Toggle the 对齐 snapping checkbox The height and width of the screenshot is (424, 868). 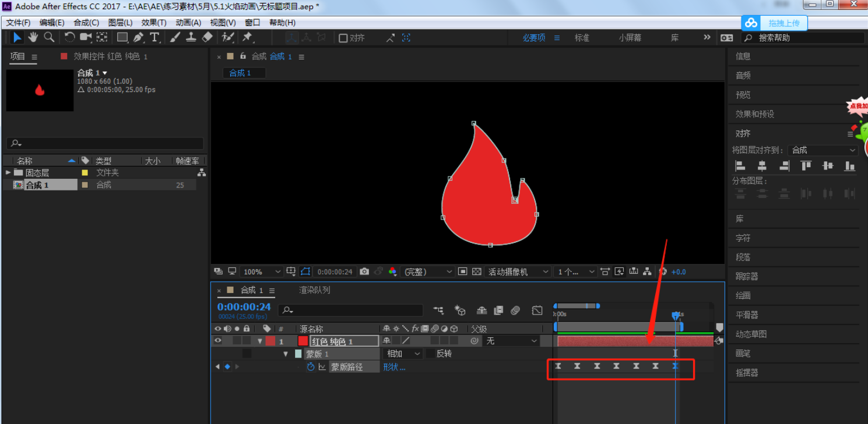pyautogui.click(x=343, y=38)
